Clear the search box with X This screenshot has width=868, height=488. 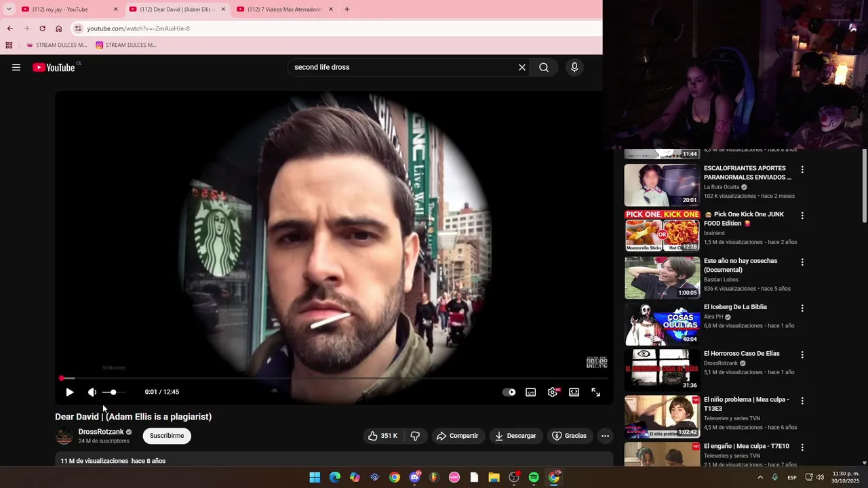point(521,67)
